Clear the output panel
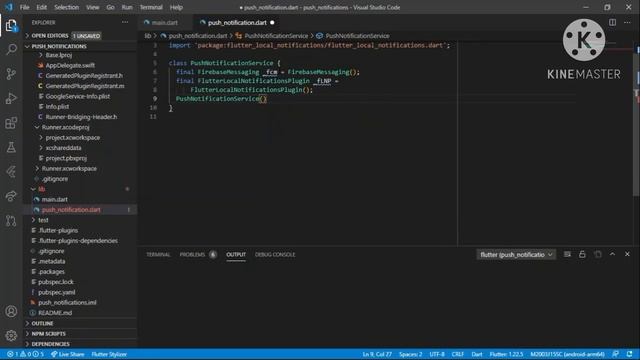The image size is (640, 360). pos(567,254)
